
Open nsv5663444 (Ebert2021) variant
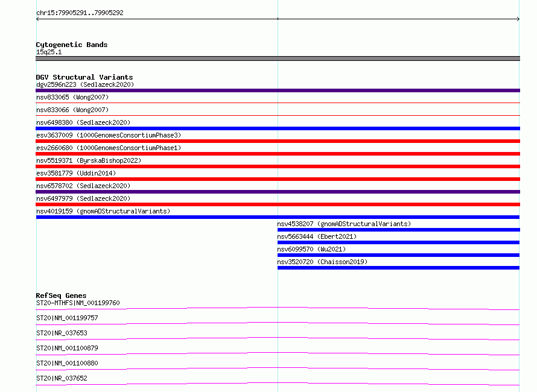pyautogui.click(x=317, y=236)
